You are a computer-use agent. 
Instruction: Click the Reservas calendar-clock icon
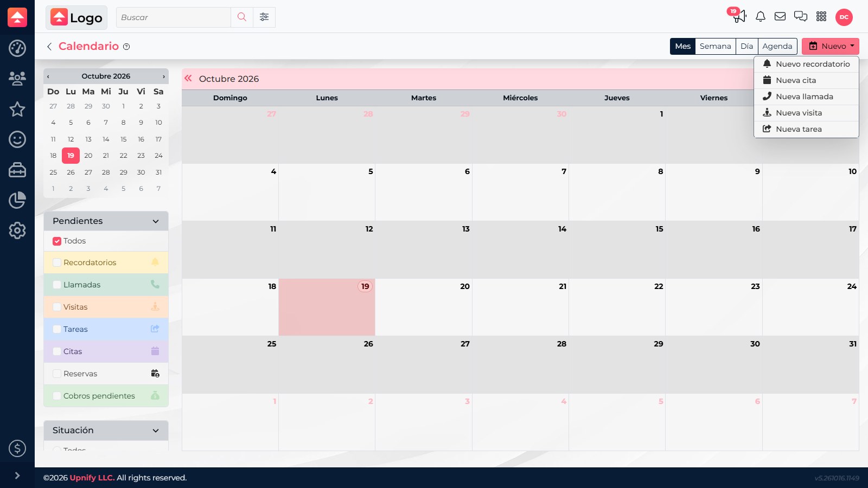point(155,374)
